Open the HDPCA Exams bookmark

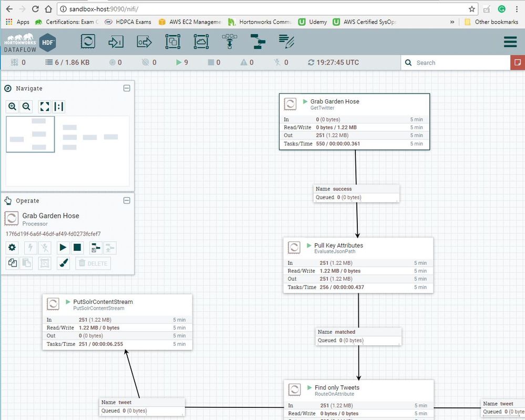tap(128, 22)
